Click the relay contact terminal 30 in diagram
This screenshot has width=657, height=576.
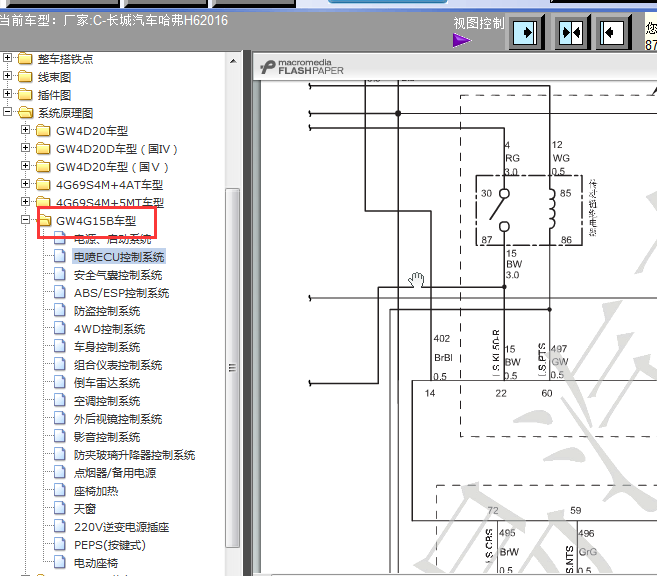tap(504, 194)
